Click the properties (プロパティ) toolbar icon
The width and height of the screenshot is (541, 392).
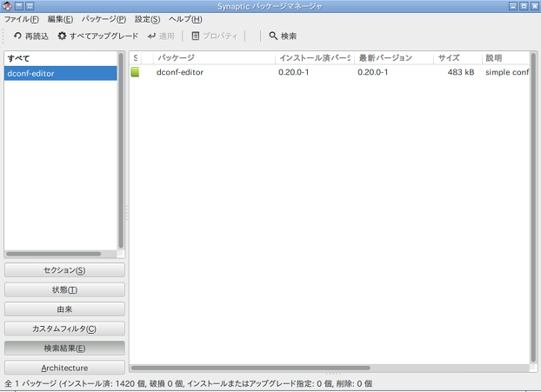[196, 36]
